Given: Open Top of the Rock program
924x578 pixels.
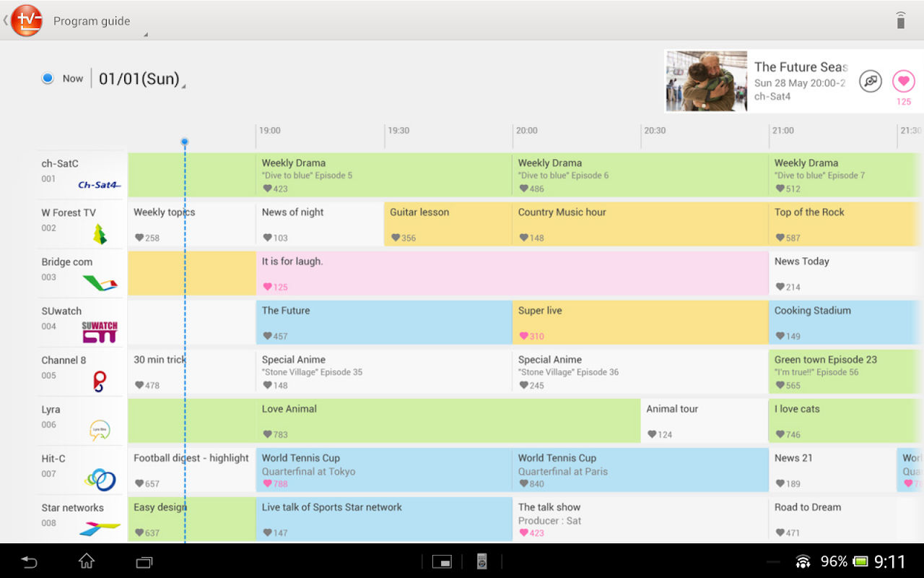Looking at the screenshot, I should coord(846,224).
